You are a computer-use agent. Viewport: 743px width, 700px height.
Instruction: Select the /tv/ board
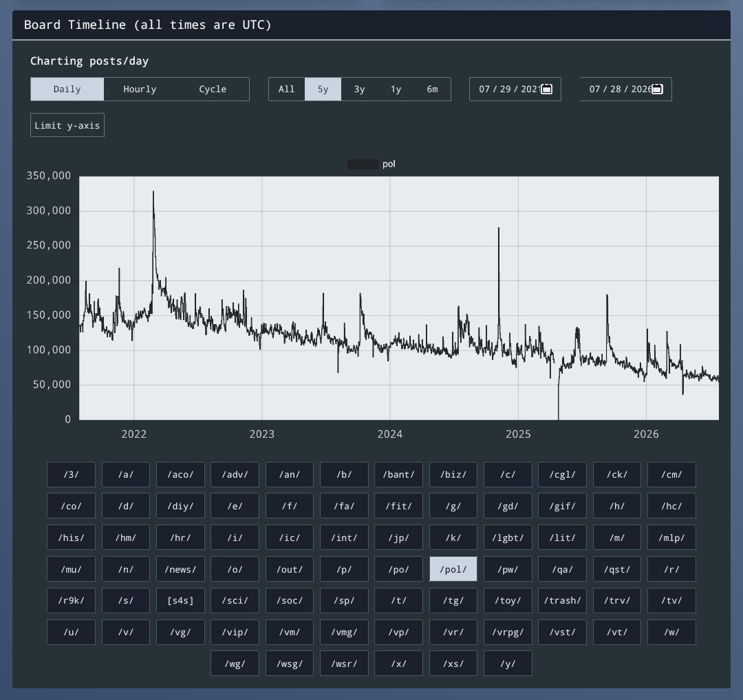671,600
